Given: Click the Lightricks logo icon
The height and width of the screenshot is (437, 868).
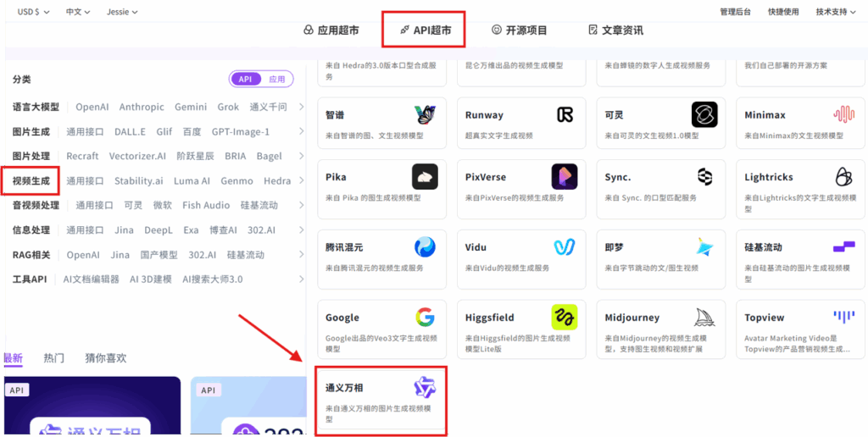Looking at the screenshot, I should click(x=843, y=177).
